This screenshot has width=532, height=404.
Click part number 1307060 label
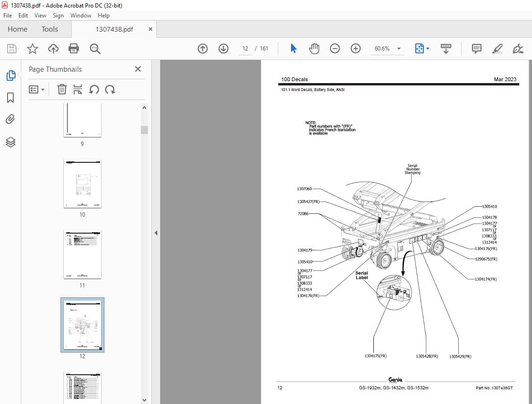coord(304,189)
